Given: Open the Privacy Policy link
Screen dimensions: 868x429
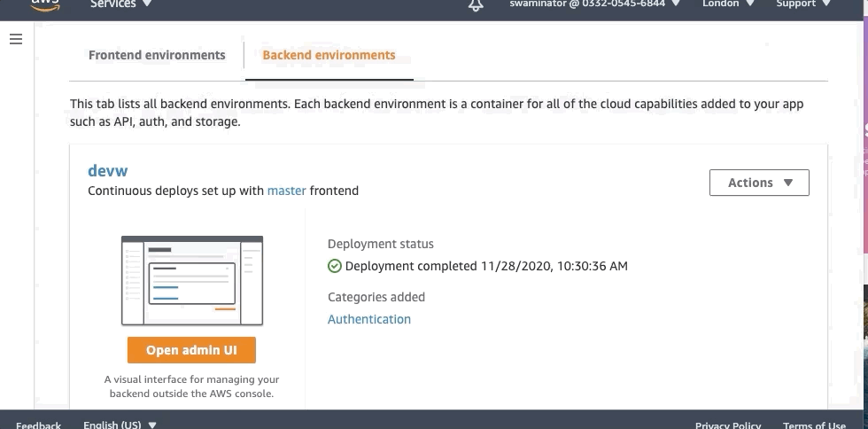Looking at the screenshot, I should click(x=728, y=425).
